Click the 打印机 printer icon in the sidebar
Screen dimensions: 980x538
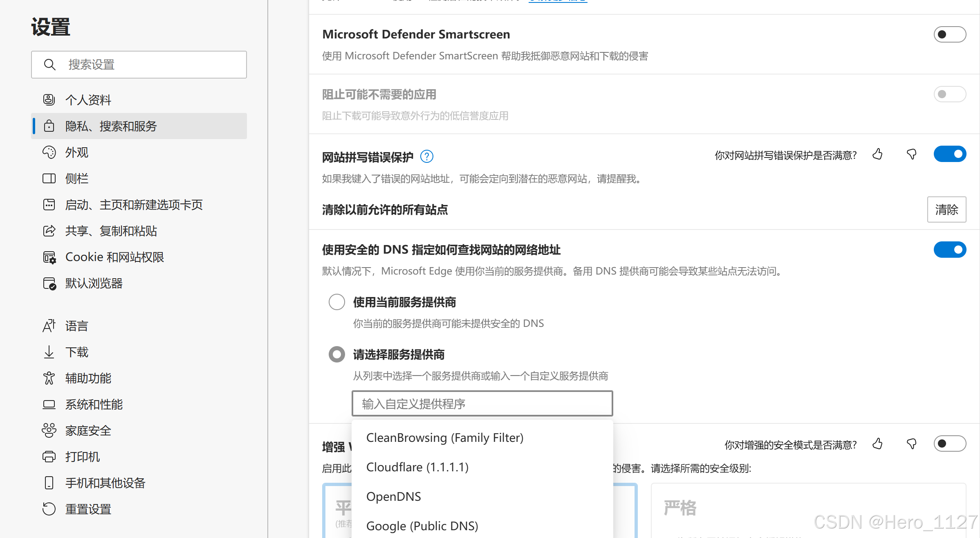pyautogui.click(x=49, y=457)
